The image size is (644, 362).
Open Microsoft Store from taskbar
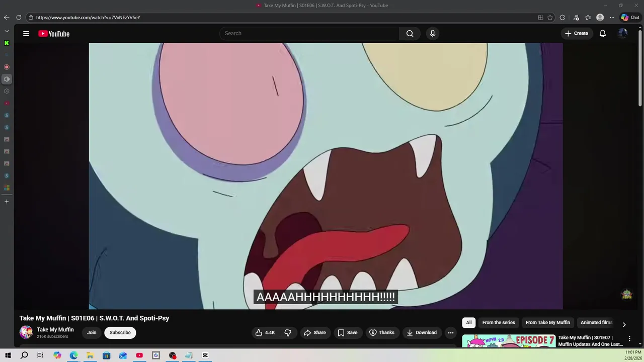[107, 355]
